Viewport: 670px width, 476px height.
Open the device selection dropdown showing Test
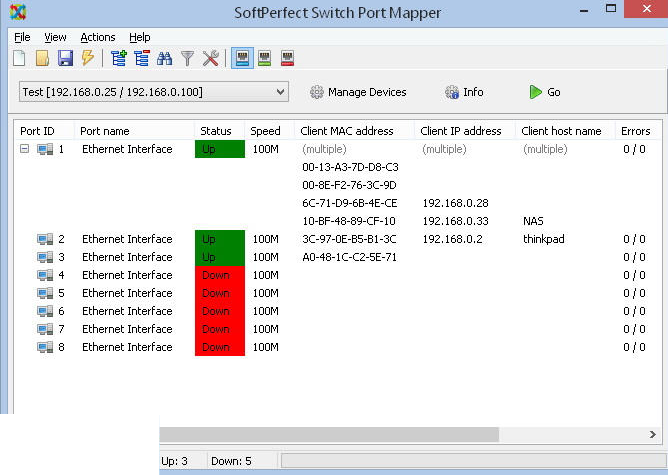point(154,92)
